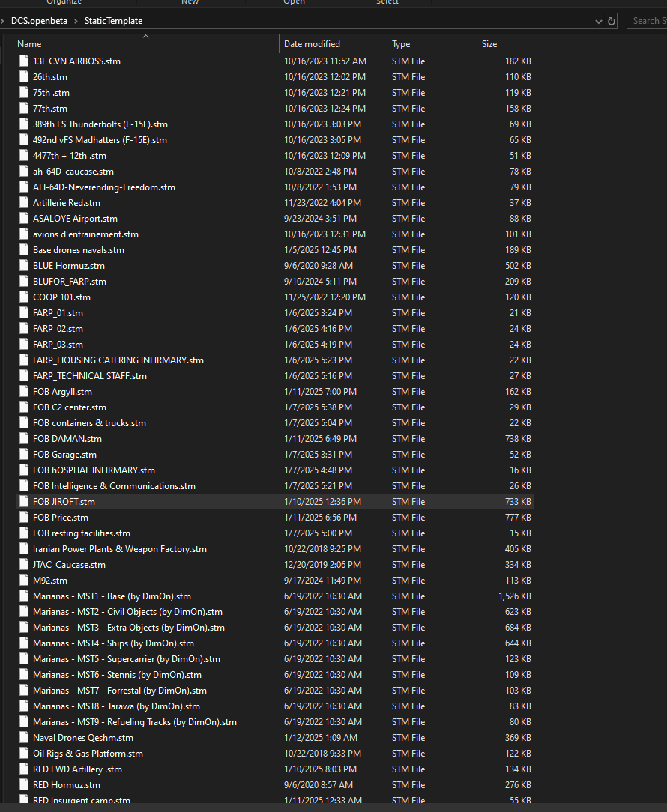
Task: Select FOB containers & trucks.stm
Action: [x=90, y=422]
